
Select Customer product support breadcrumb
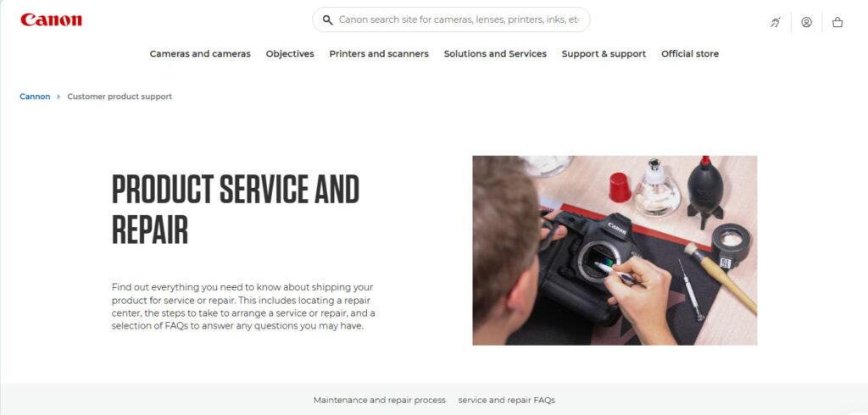[x=120, y=97]
